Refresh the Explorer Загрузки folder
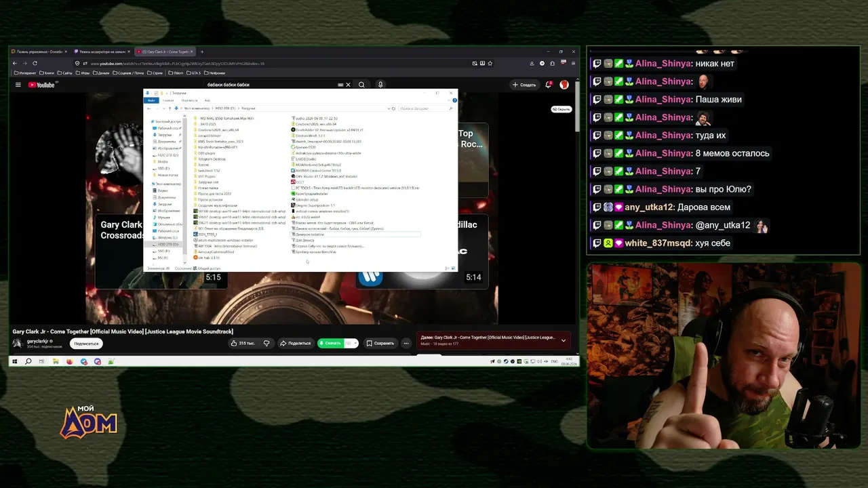The height and width of the screenshot is (488, 868). 393,108
